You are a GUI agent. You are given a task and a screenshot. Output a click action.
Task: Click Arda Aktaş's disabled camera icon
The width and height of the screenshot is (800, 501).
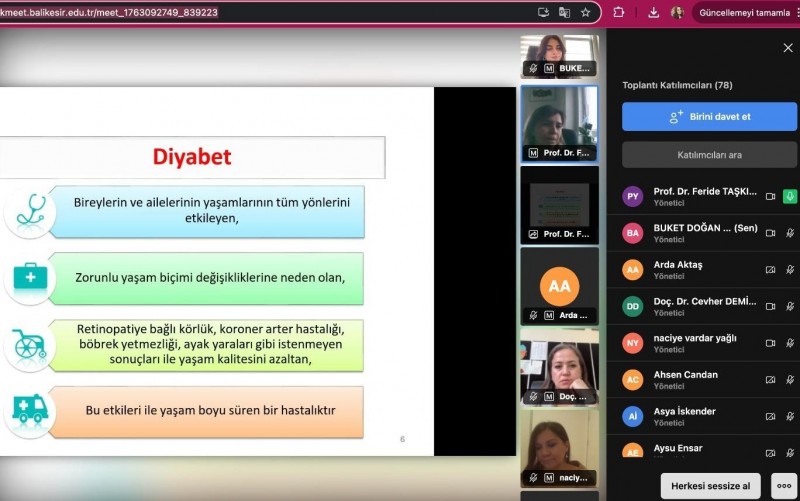[770, 269]
